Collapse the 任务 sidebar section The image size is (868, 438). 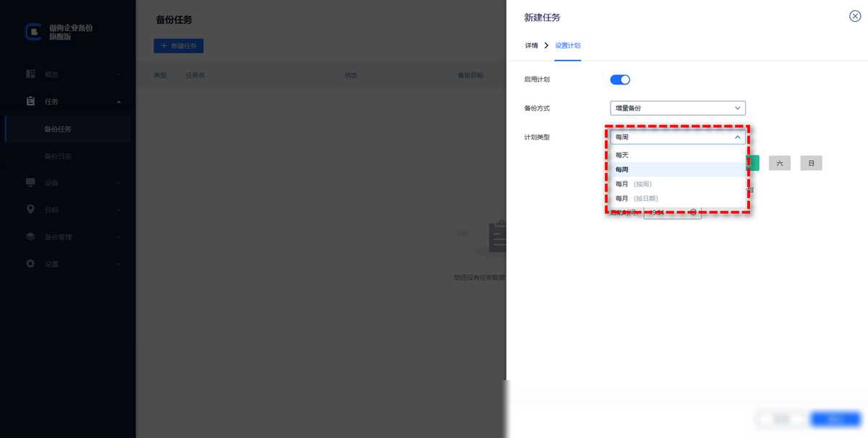coord(119,102)
